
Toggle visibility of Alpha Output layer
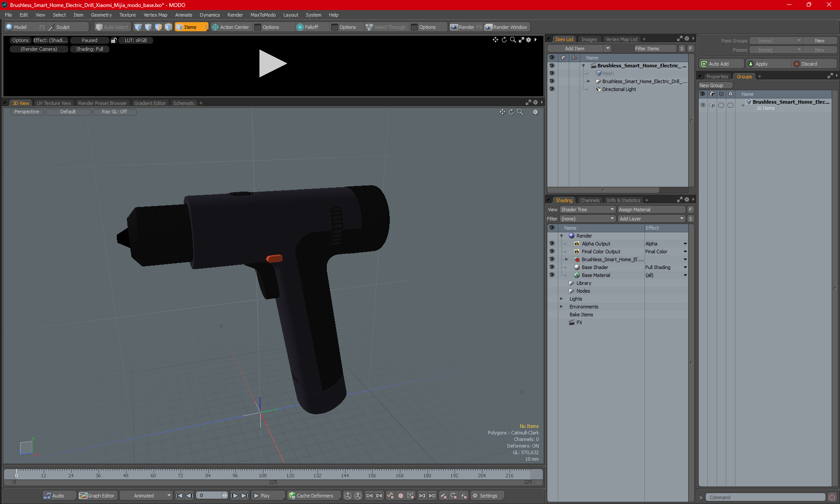[552, 244]
